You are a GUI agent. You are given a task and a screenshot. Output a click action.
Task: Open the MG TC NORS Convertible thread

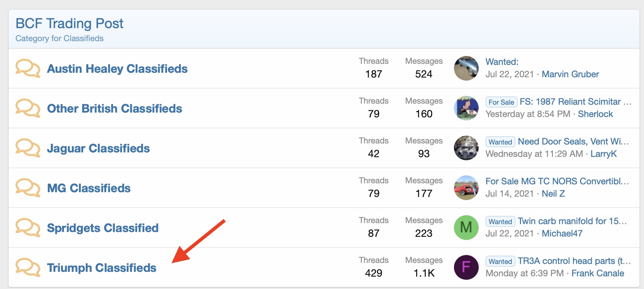coord(557,181)
